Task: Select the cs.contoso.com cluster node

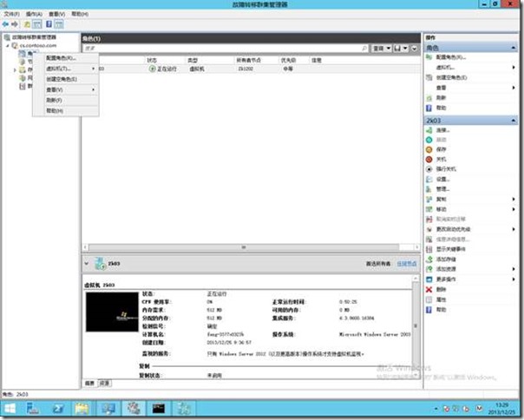Action: (x=38, y=45)
